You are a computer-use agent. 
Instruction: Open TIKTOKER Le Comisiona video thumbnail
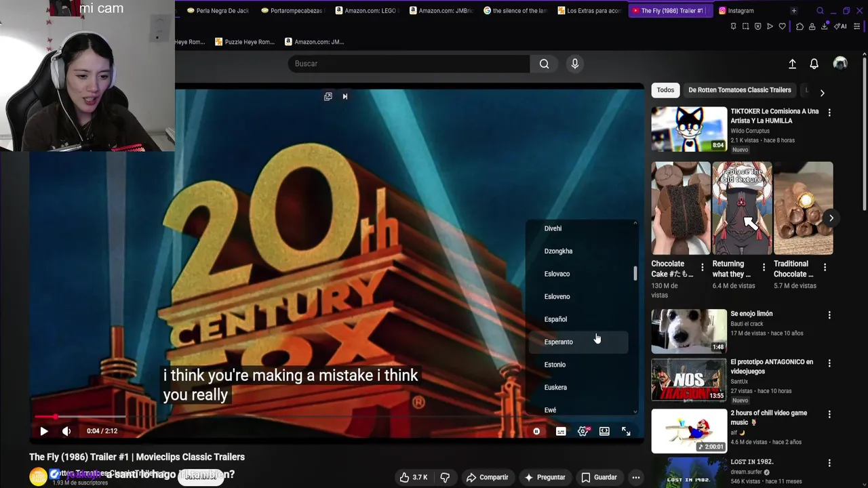click(x=689, y=129)
